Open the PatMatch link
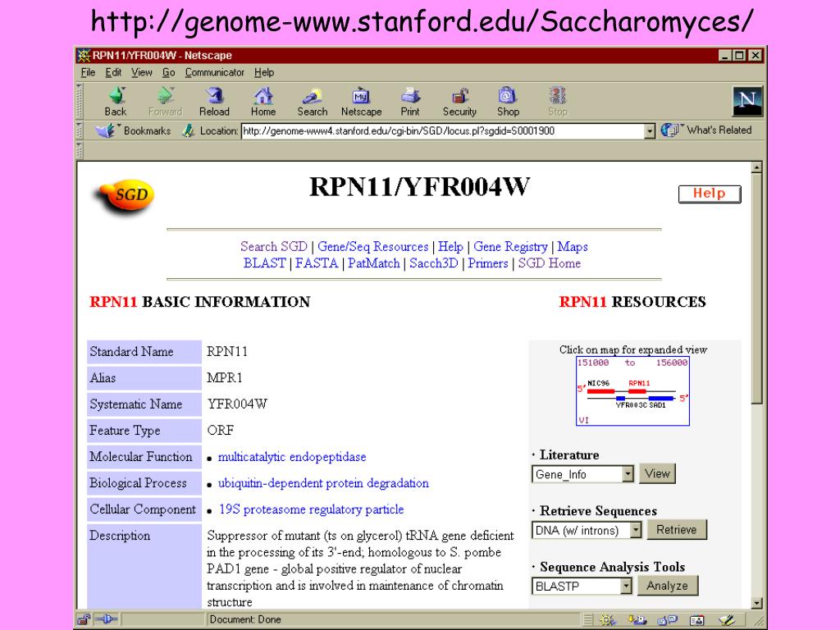This screenshot has width=840, height=630. (x=374, y=263)
